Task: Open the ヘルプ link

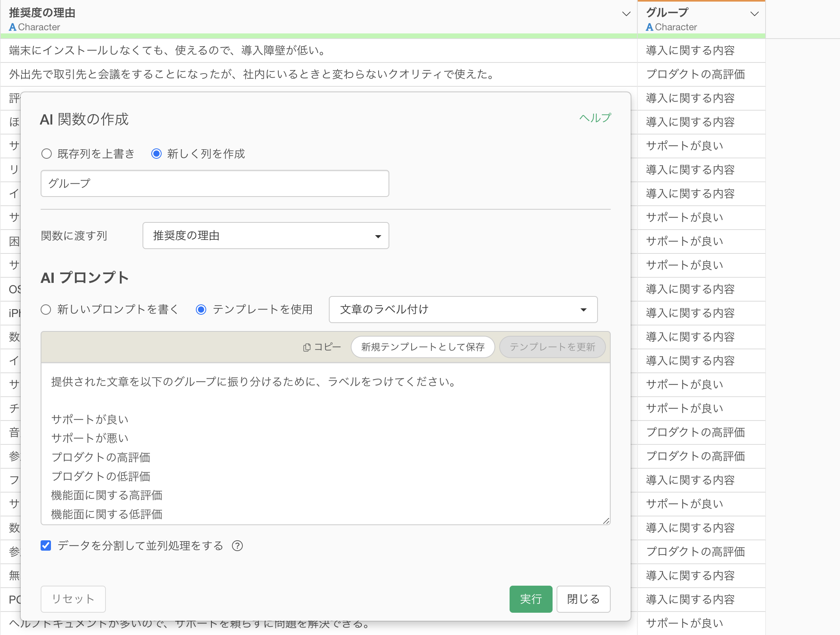Action: tap(595, 118)
